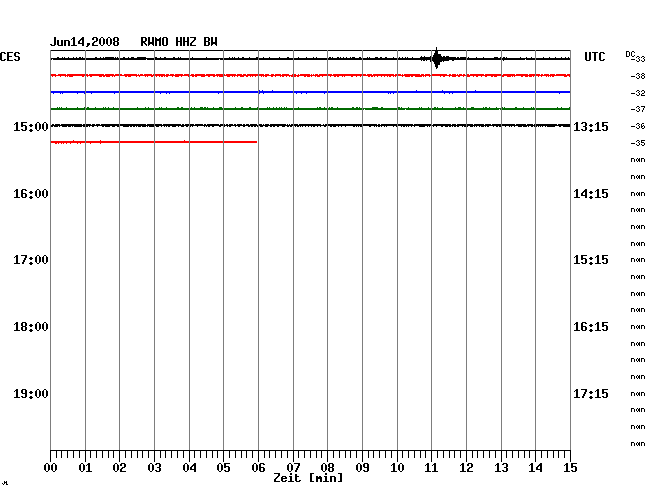This screenshot has width=650, height=494.
Task: Click the axis title Zeit [min]
Action: 308,478
